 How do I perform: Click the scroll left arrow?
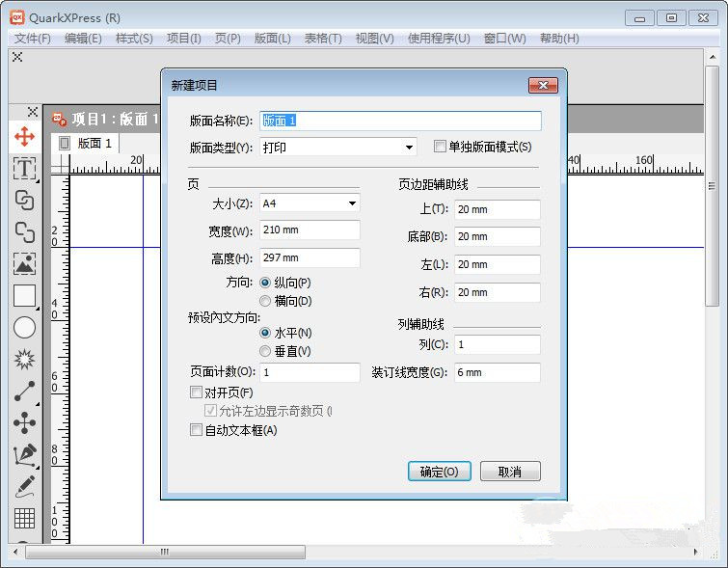click(16, 552)
